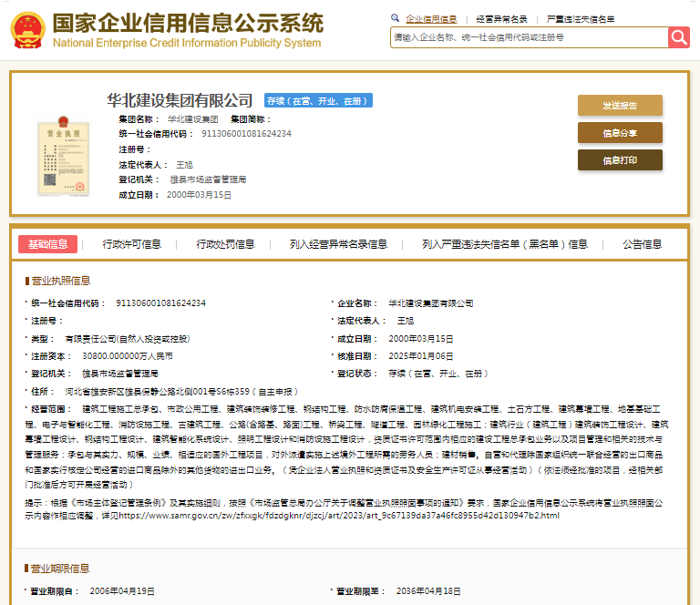Click the 集团名称 value 华北建设集团

pyautogui.click(x=193, y=119)
